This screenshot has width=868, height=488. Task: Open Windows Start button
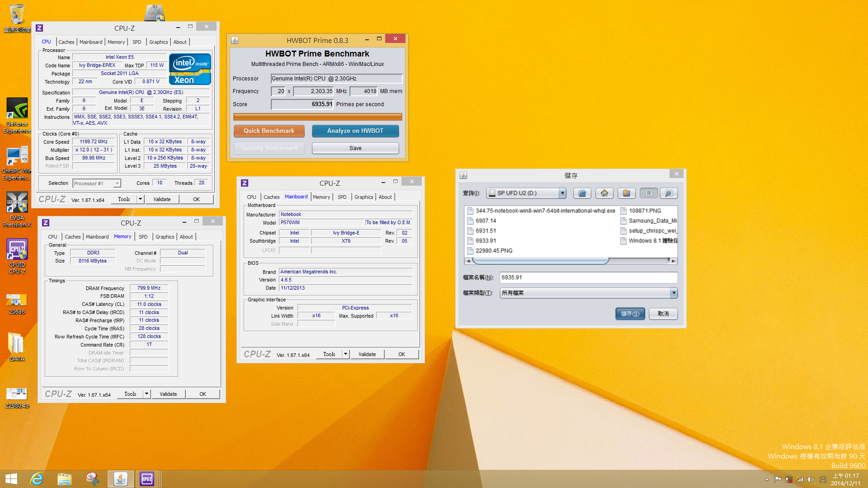11,479
